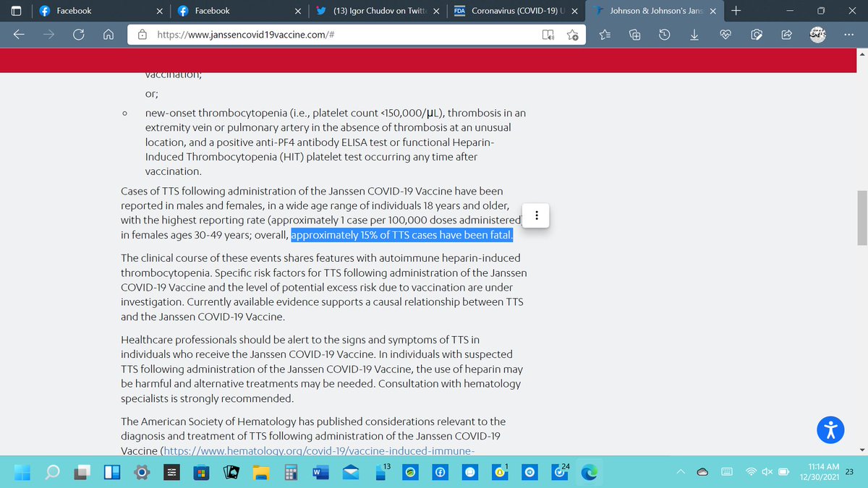This screenshot has height=488, width=868.
Task: Switch to Microsoft Edge in taskbar
Action: pos(590,472)
